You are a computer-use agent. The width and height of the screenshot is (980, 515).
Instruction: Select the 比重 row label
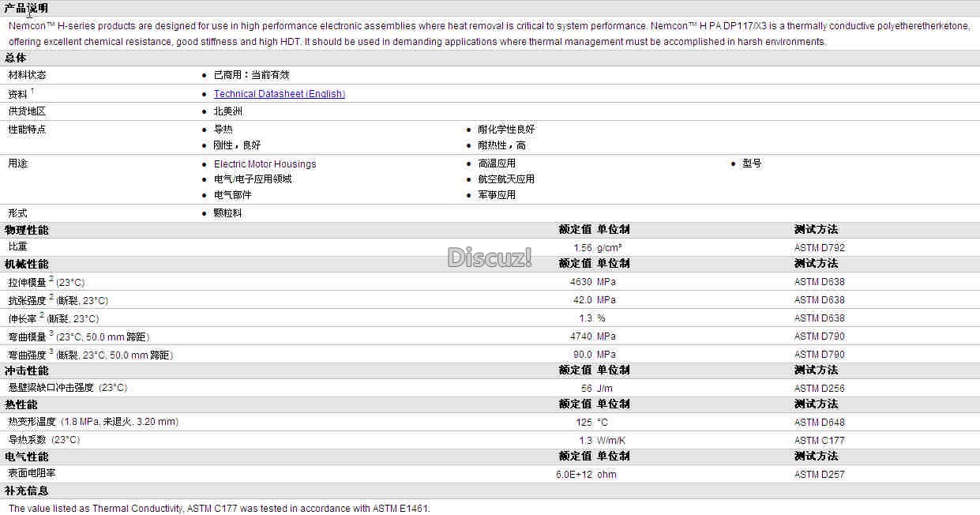17,247
